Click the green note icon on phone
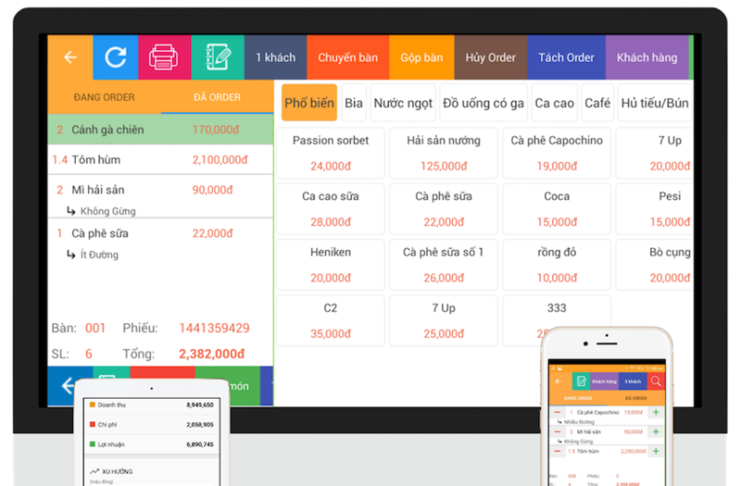 click(579, 381)
